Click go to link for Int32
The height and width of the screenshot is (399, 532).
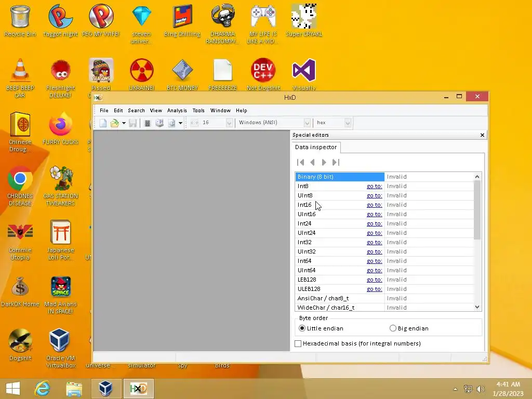pyautogui.click(x=374, y=242)
